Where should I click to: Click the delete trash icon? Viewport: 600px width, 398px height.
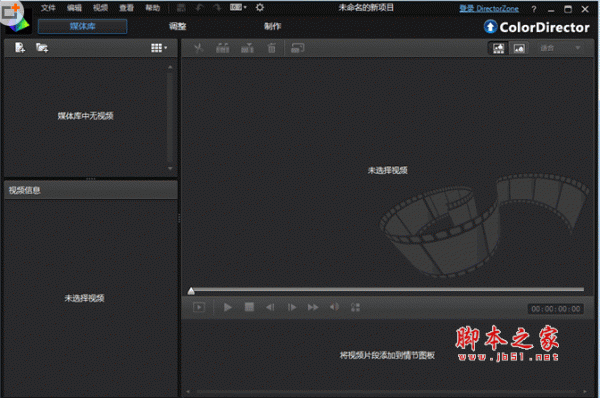click(271, 48)
